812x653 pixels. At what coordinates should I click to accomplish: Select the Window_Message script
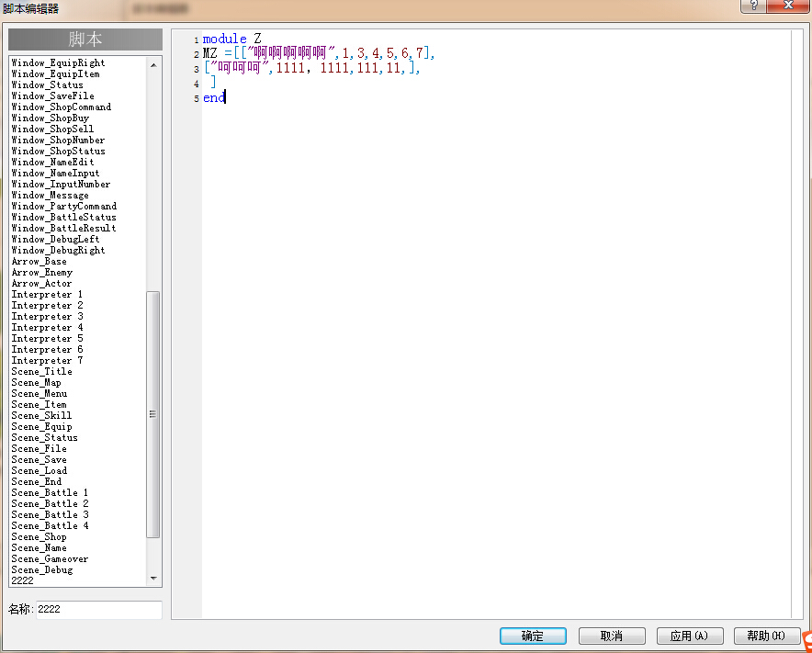coord(51,196)
